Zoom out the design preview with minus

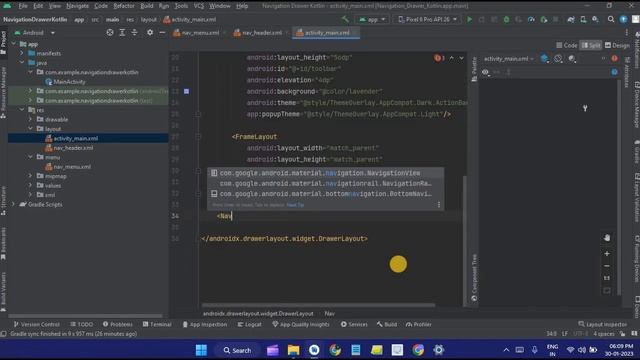pos(607,266)
